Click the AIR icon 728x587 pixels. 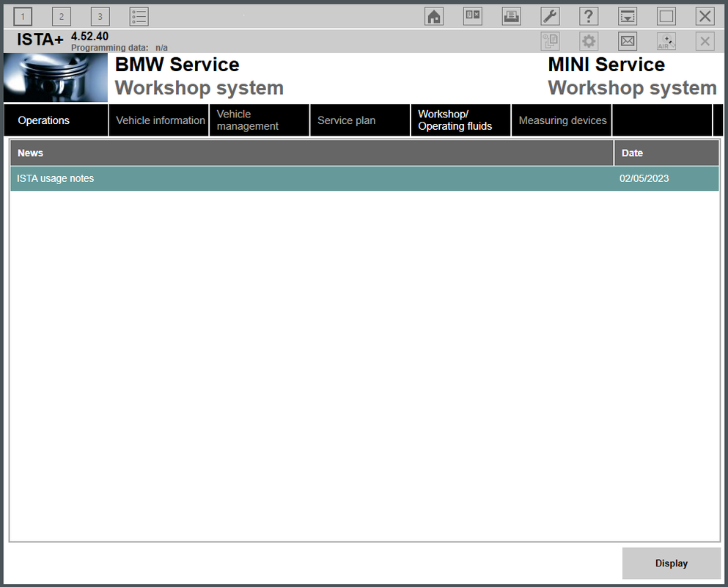coord(666,41)
